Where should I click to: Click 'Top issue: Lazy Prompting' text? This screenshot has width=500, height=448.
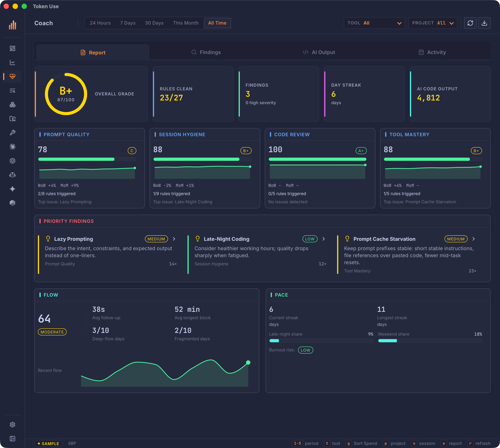coord(65,202)
